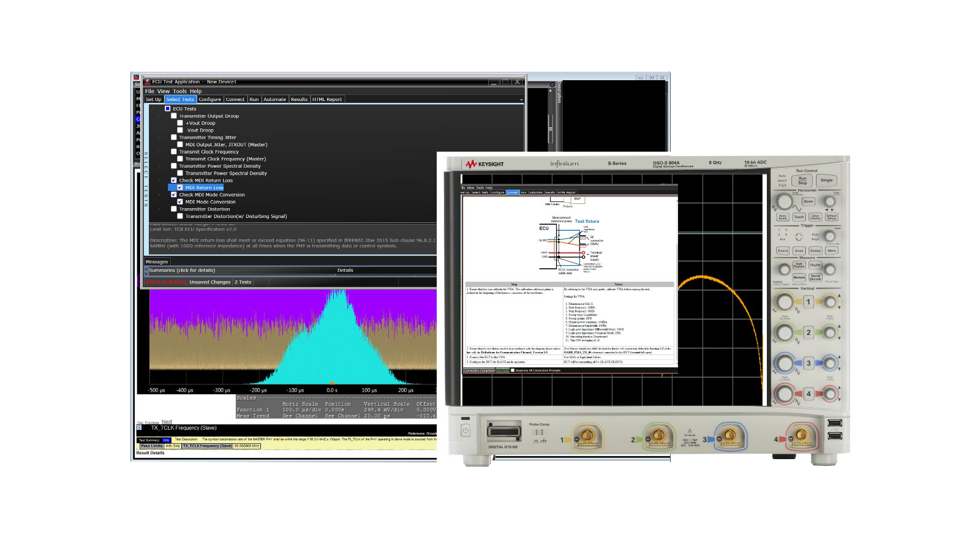980x551 pixels.
Task: Click the Markers icon in the Measure section
Action: pyautogui.click(x=799, y=277)
